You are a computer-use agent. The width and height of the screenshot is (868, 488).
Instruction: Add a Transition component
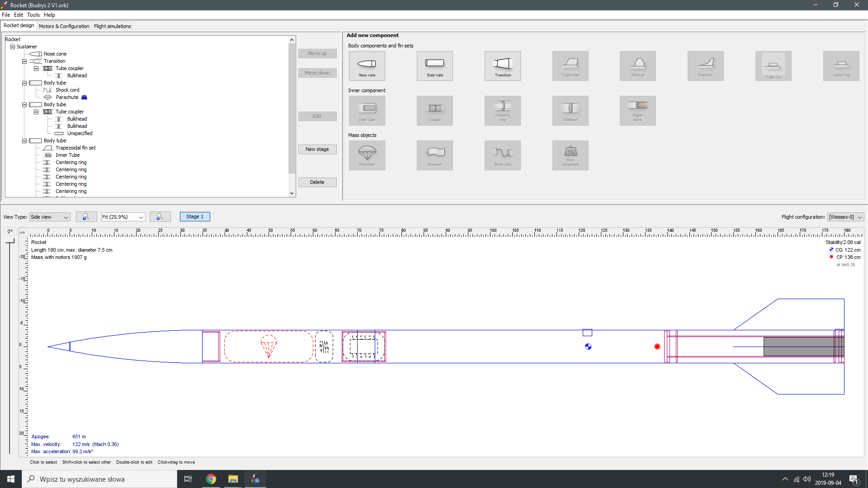(502, 66)
